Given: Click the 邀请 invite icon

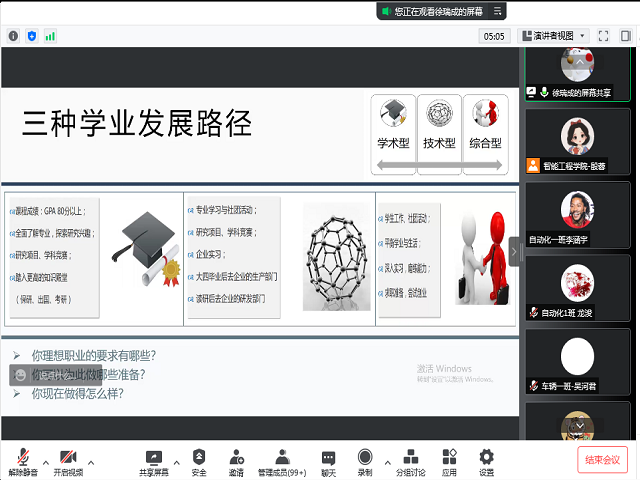Looking at the screenshot, I should (x=236, y=460).
